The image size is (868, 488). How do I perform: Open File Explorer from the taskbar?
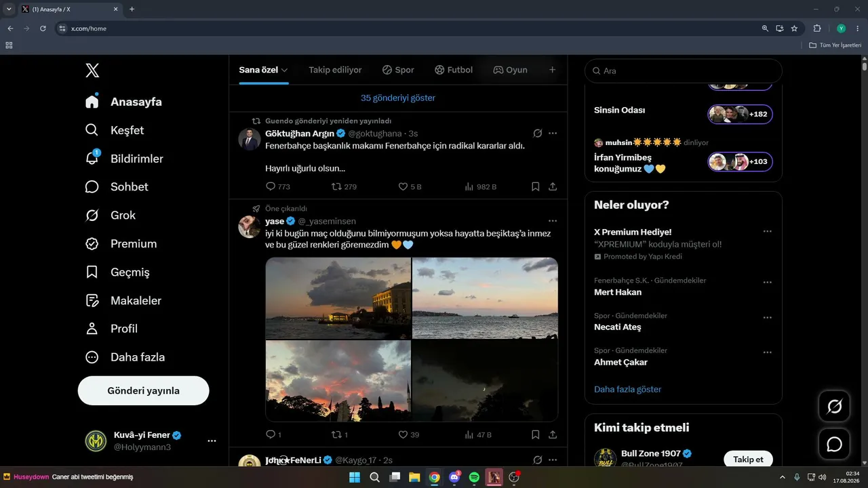tap(414, 477)
